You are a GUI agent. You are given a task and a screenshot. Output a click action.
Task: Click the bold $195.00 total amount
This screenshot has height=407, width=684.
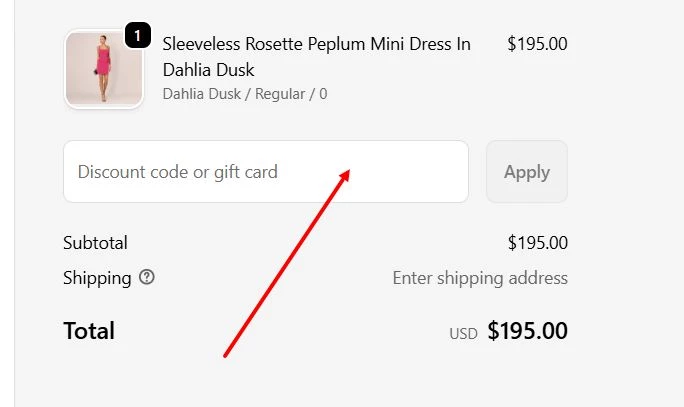(x=527, y=331)
